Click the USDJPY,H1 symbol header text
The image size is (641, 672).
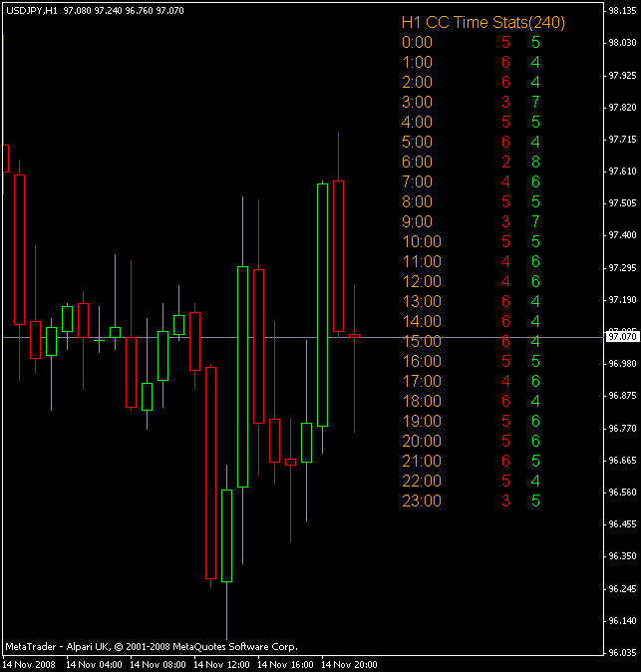[32, 11]
